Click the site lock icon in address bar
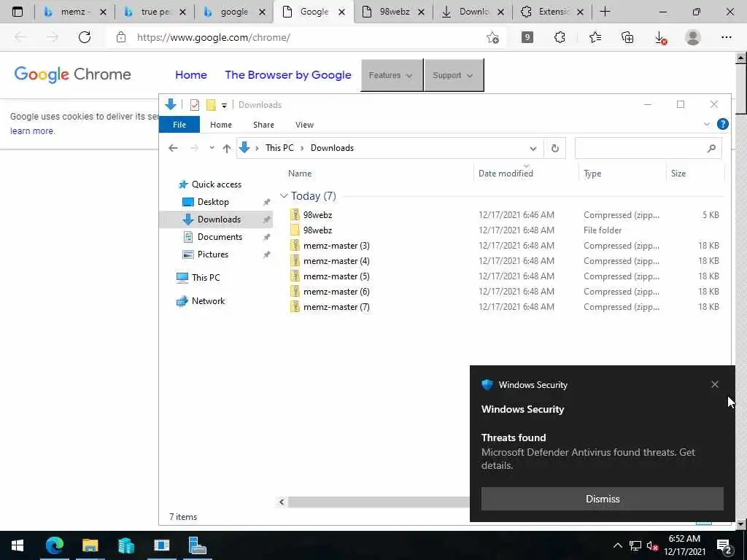The image size is (747, 560). point(121,37)
